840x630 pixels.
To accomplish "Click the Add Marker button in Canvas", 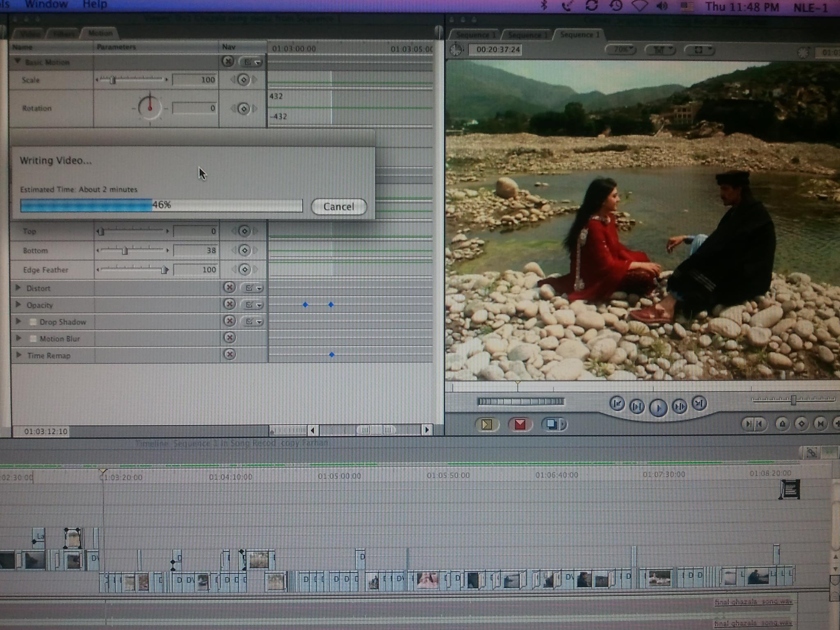I will click(x=782, y=424).
